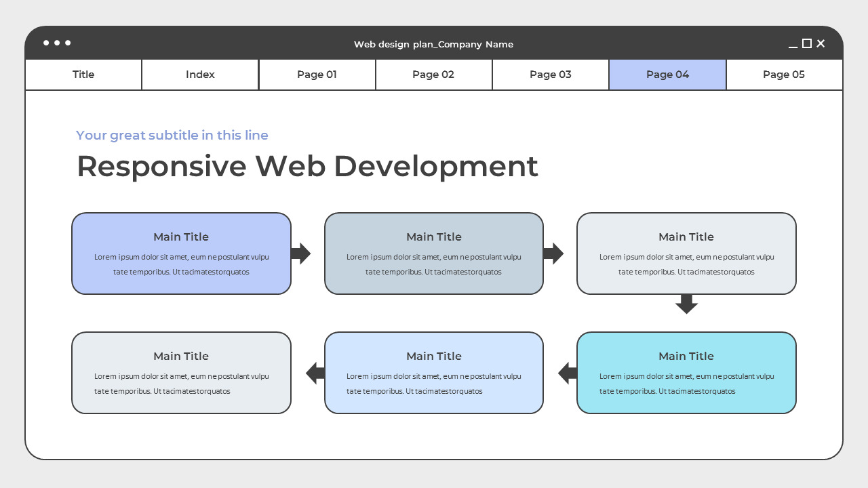Click the 'Web design plan_Company Name' title text
The image size is (868, 488).
pyautogui.click(x=433, y=44)
